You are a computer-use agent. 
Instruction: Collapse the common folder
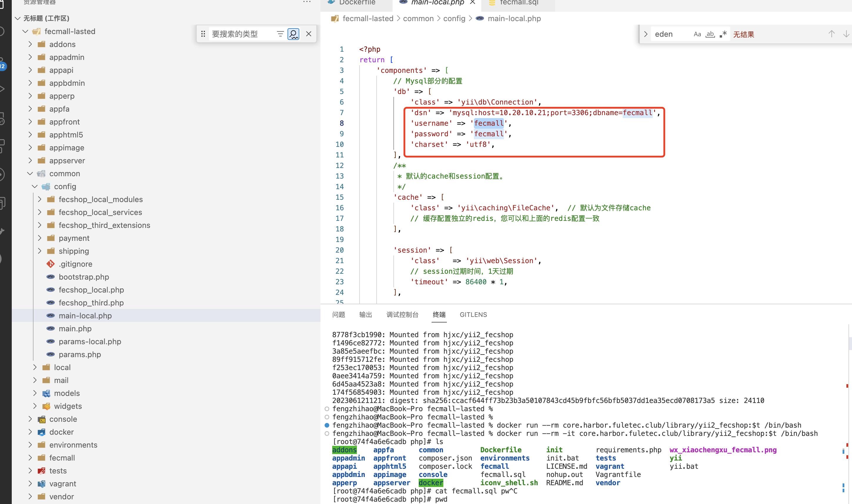(x=30, y=174)
